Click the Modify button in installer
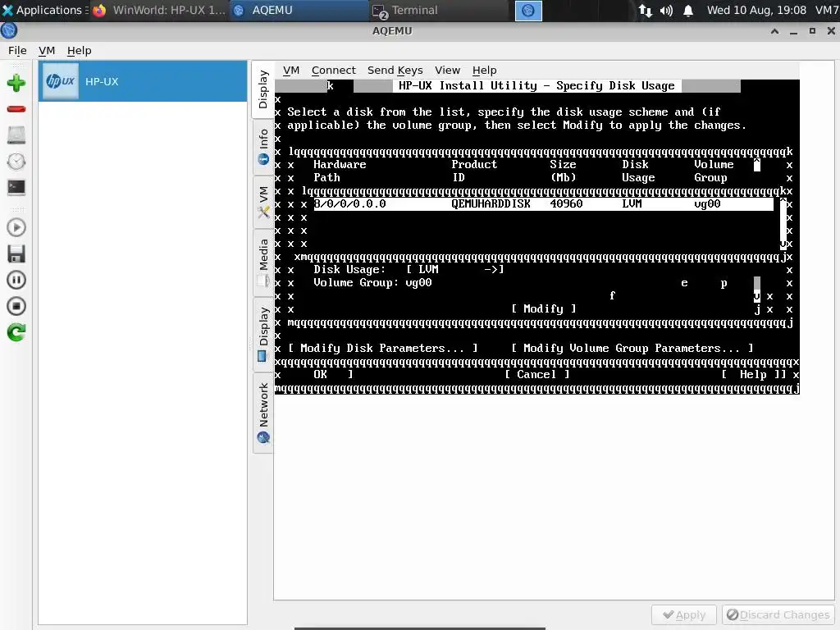The image size is (840, 630). (x=543, y=309)
